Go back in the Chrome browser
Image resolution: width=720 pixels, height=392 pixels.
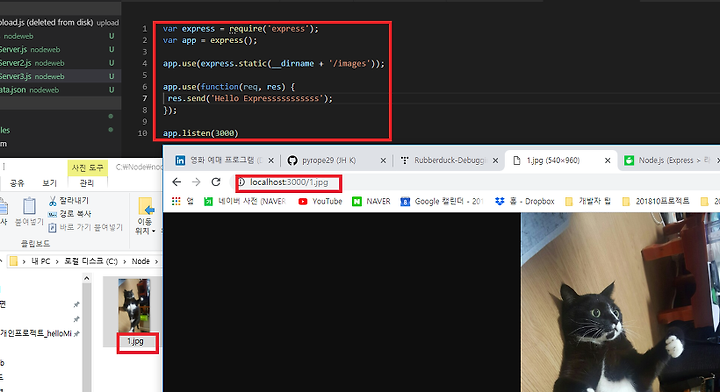coord(177,182)
